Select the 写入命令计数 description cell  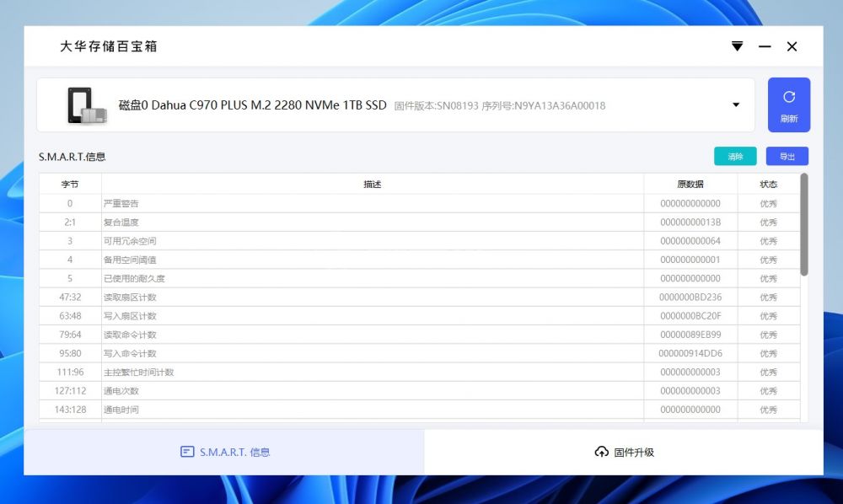tap(372, 353)
